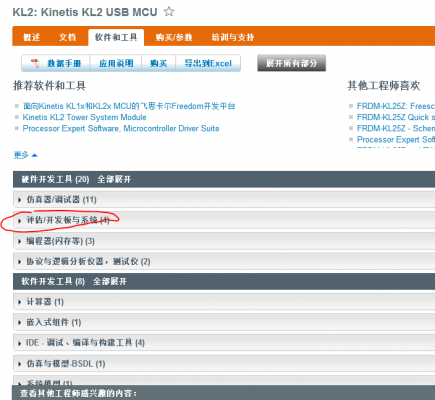
Task: Open the Kinetis KL2 Tower System Module link
Action: click(84, 117)
